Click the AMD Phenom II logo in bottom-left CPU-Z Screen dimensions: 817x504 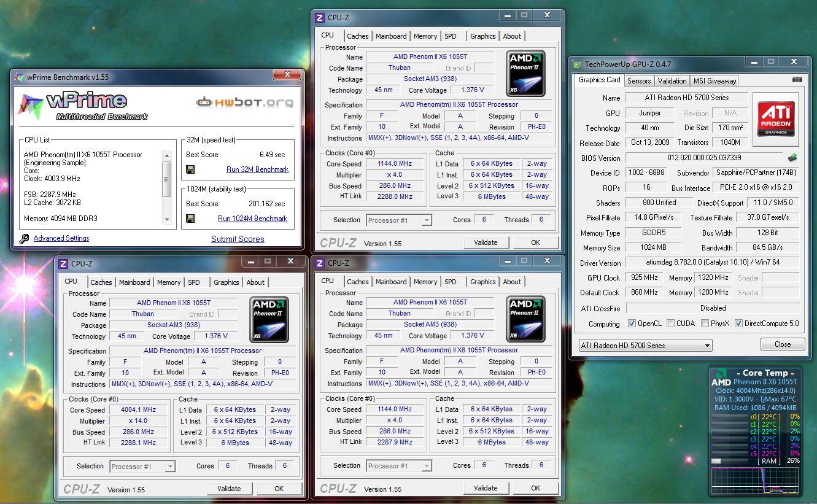coord(269,319)
